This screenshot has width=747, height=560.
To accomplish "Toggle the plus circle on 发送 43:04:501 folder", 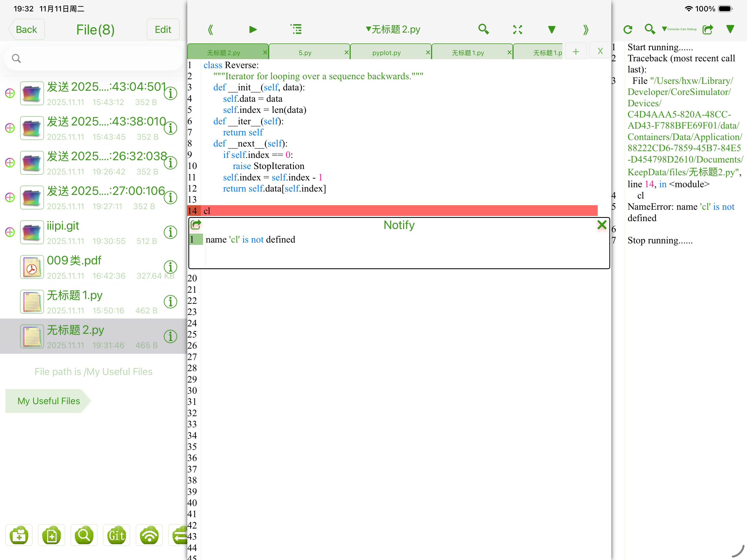I will coord(10,93).
